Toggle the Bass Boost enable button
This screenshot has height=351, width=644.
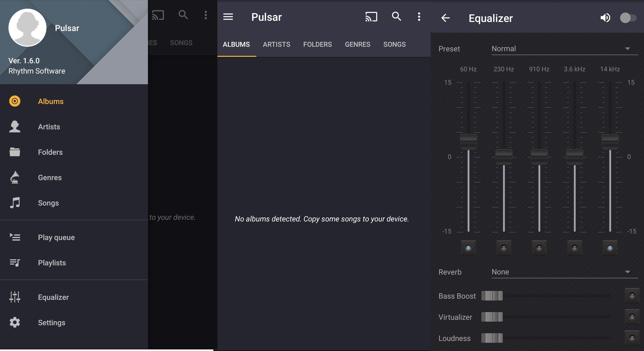[632, 296]
